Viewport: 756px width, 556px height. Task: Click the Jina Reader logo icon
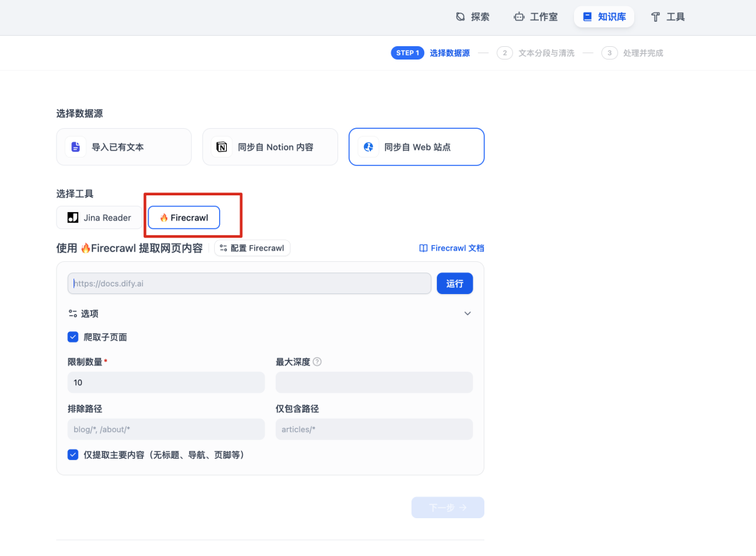(x=73, y=218)
